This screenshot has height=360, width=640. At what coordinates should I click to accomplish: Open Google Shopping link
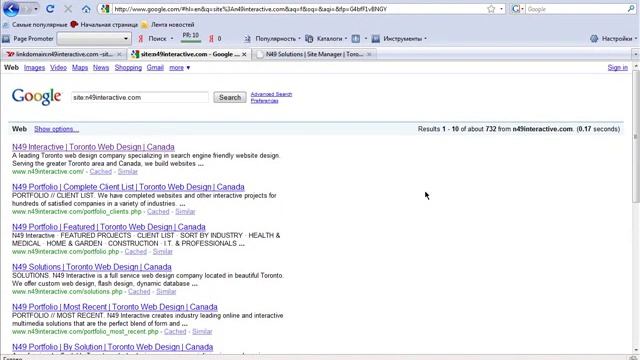(x=128, y=68)
